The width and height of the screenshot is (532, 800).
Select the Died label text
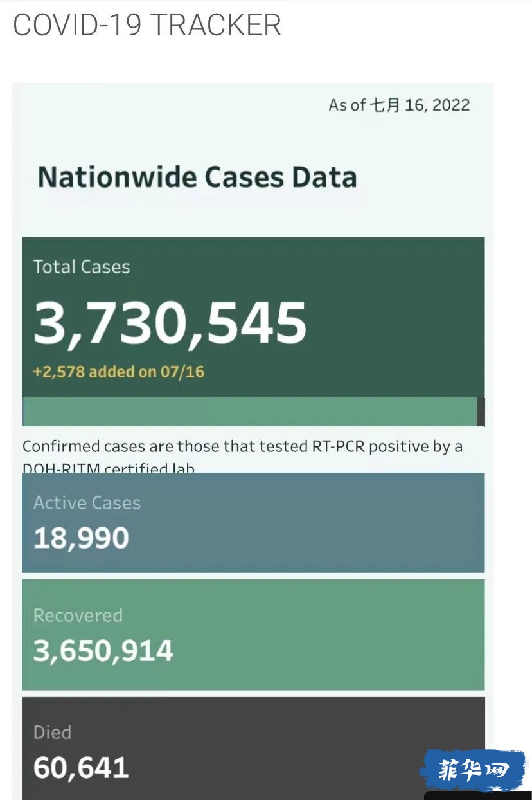52,732
